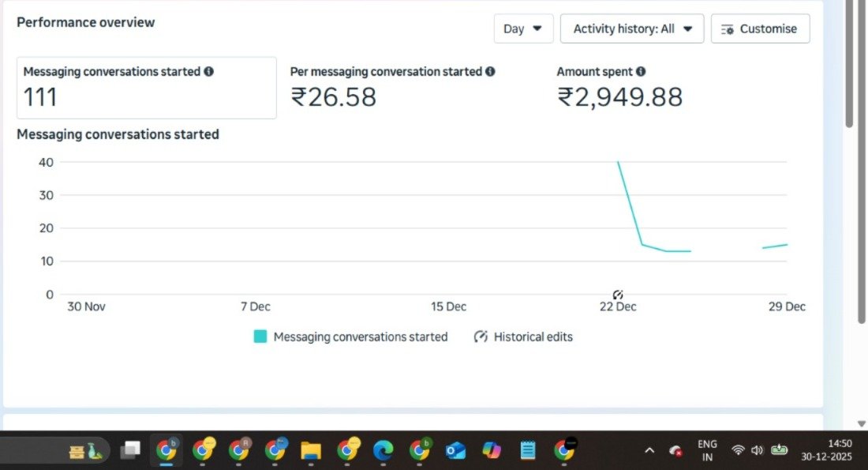The image size is (868, 470).
Task: Click the historical edits marker at 22 Dec
Action: [618, 295]
